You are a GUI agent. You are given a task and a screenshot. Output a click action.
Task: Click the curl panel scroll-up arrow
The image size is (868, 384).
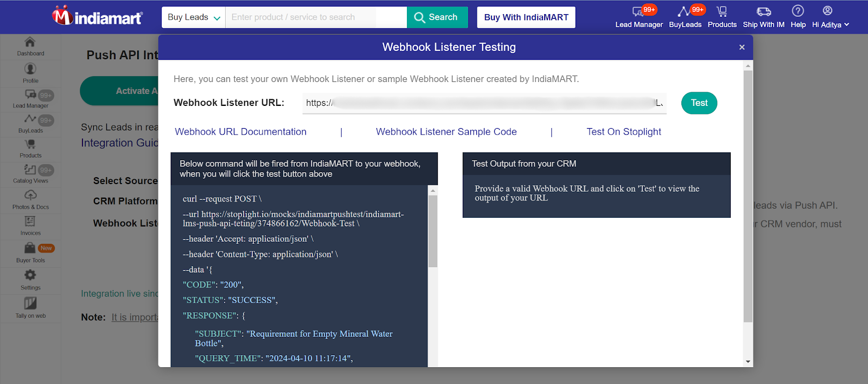(433, 191)
